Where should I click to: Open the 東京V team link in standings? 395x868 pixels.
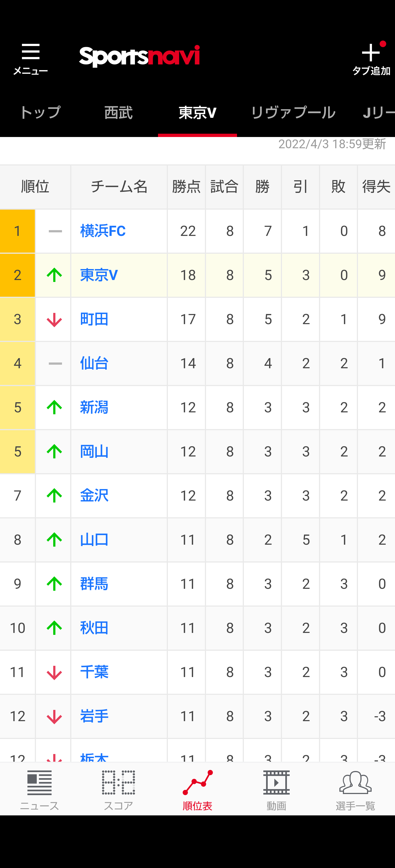tap(99, 275)
